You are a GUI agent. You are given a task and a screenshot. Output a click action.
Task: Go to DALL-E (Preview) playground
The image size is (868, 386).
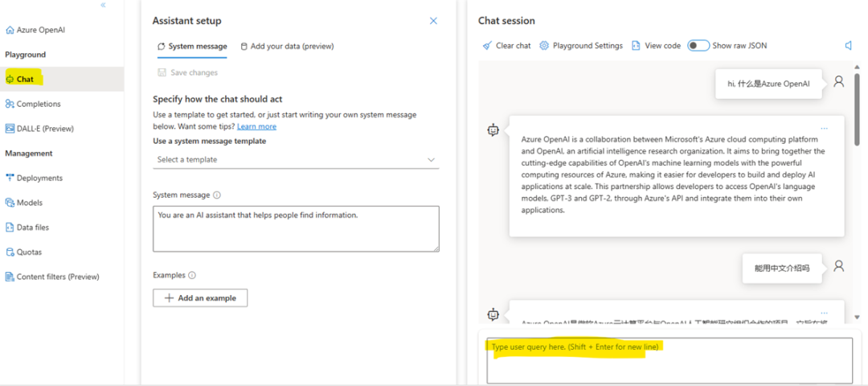[x=44, y=128]
